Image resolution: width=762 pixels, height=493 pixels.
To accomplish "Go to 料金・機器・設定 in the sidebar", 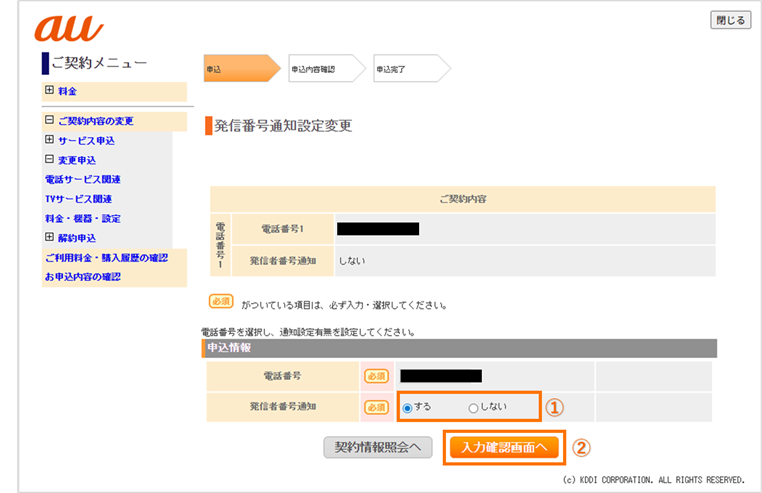I will coord(83,219).
